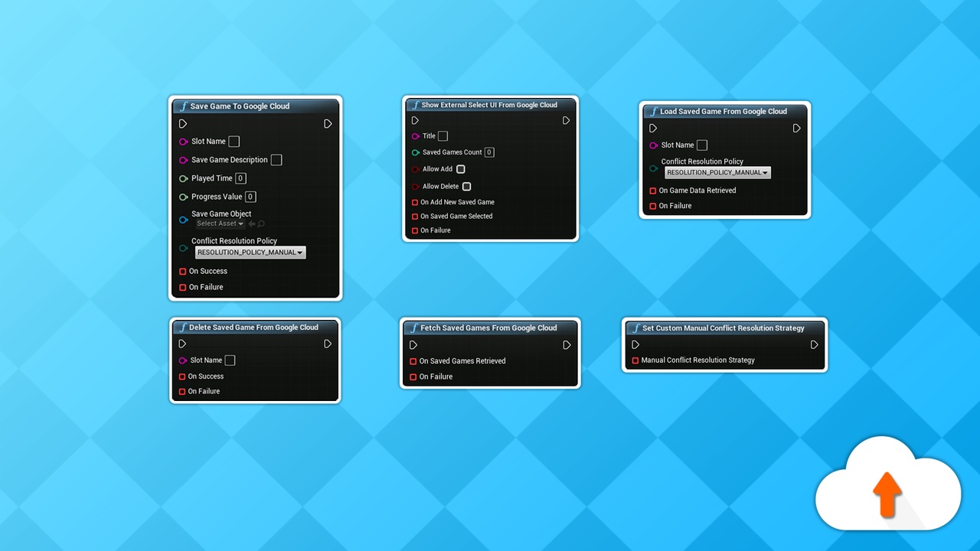The width and height of the screenshot is (980, 551).
Task: Click the use-selected-asset arrow beside Select Asset
Action: (251, 224)
